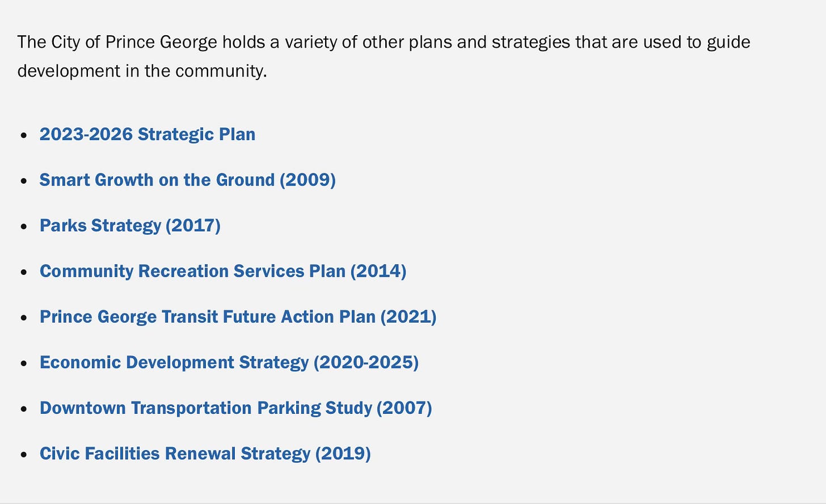Open Economic Development Strategy (2020-2025) link

coord(229,362)
